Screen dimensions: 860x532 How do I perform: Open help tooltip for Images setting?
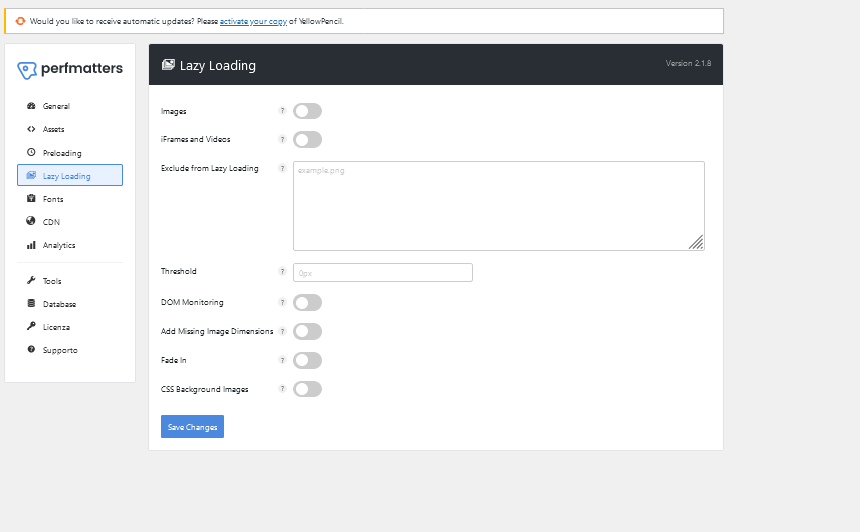click(282, 111)
